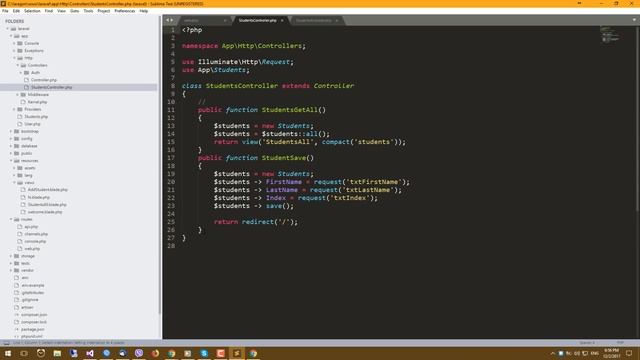Click the editor vertical scrollbar

coord(638,118)
